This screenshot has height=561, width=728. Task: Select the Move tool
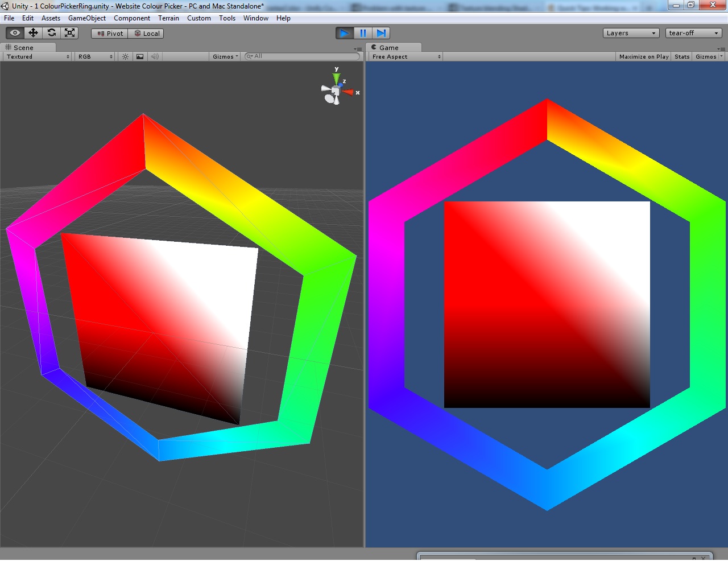(34, 33)
